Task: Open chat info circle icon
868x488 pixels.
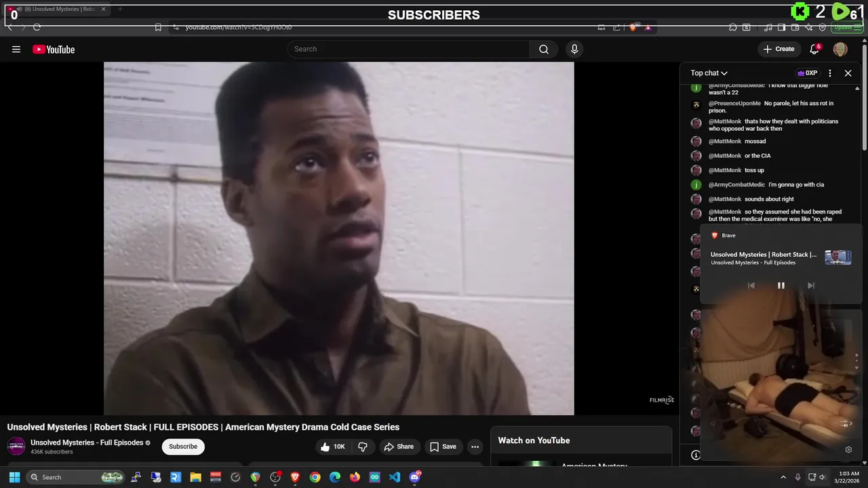Action: (695, 455)
